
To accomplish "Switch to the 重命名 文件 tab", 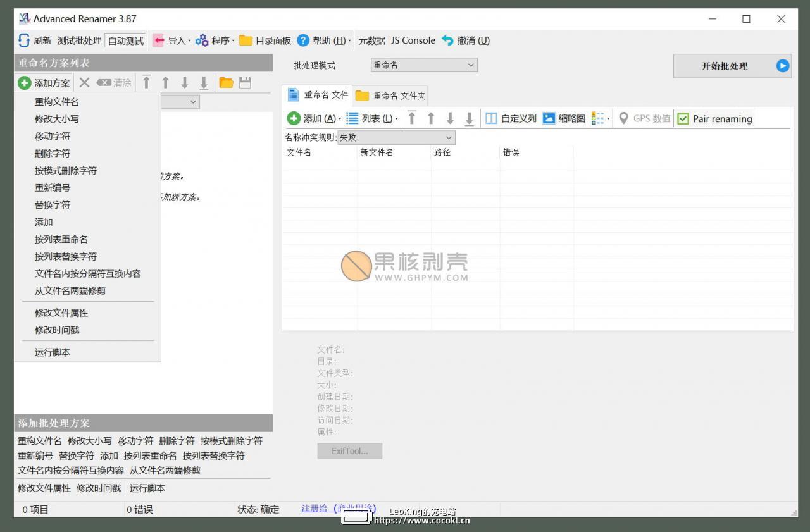I will 317,95.
